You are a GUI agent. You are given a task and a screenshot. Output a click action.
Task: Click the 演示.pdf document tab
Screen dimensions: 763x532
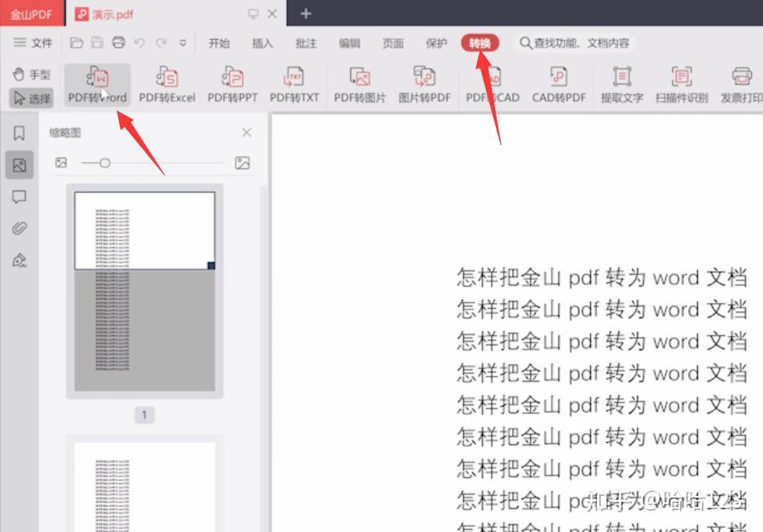pos(175,13)
